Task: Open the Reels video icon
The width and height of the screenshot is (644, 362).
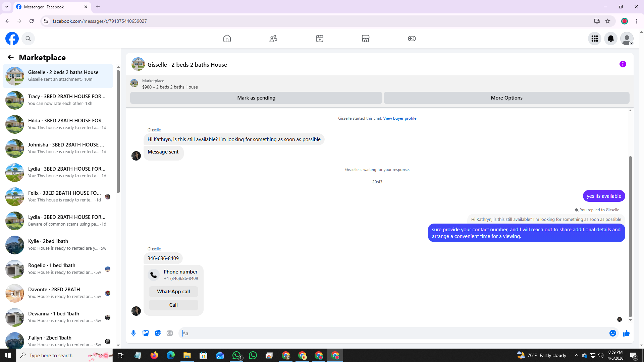Action: 320,39
